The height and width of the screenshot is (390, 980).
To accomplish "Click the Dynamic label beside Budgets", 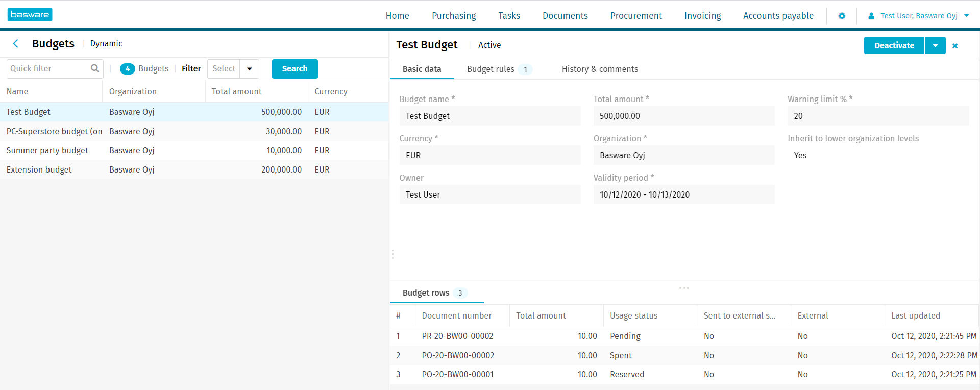I will coord(106,44).
